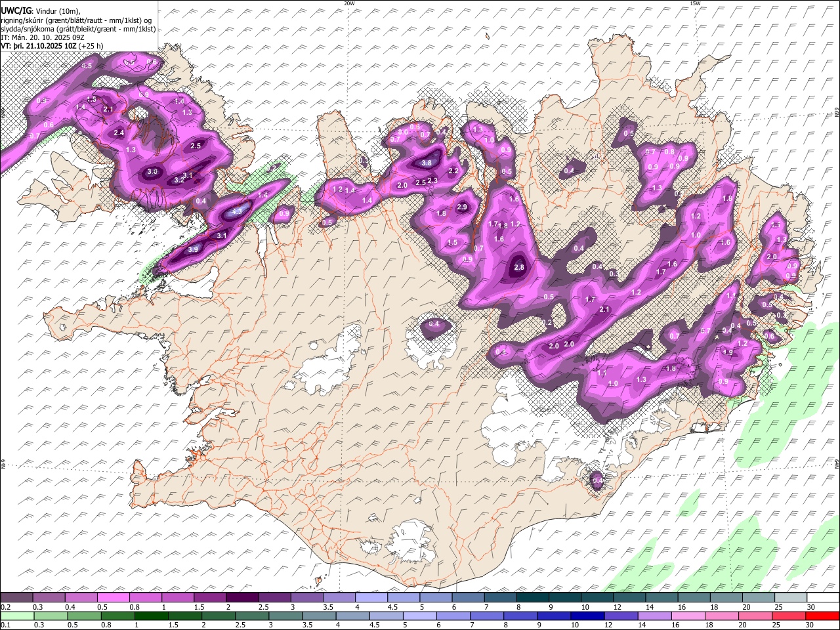
Task: Select the dark green 1–1.5 rain swatch
Action: [x=151, y=616]
